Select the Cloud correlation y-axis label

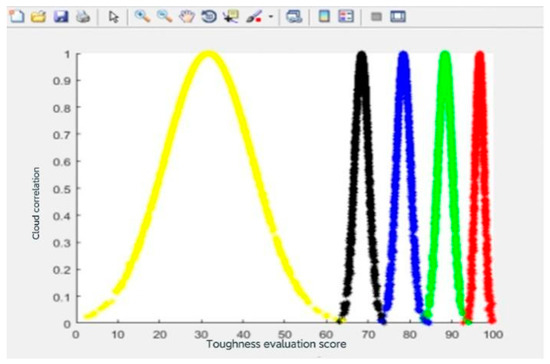pyautogui.click(x=36, y=203)
